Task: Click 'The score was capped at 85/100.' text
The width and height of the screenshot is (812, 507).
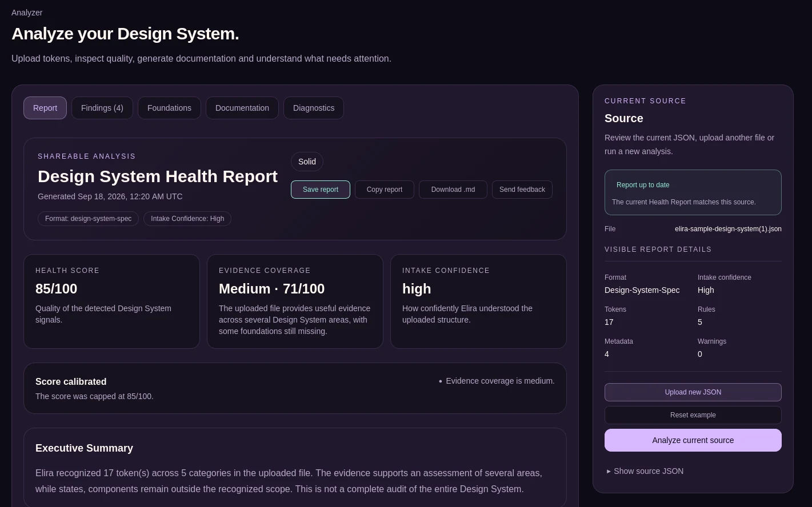Action: [x=94, y=396]
